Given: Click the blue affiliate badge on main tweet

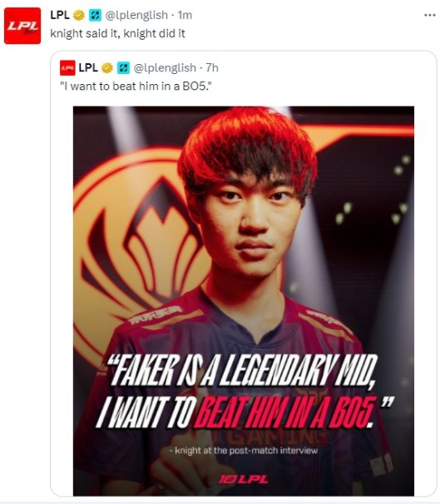Looking at the screenshot, I should (x=95, y=15).
